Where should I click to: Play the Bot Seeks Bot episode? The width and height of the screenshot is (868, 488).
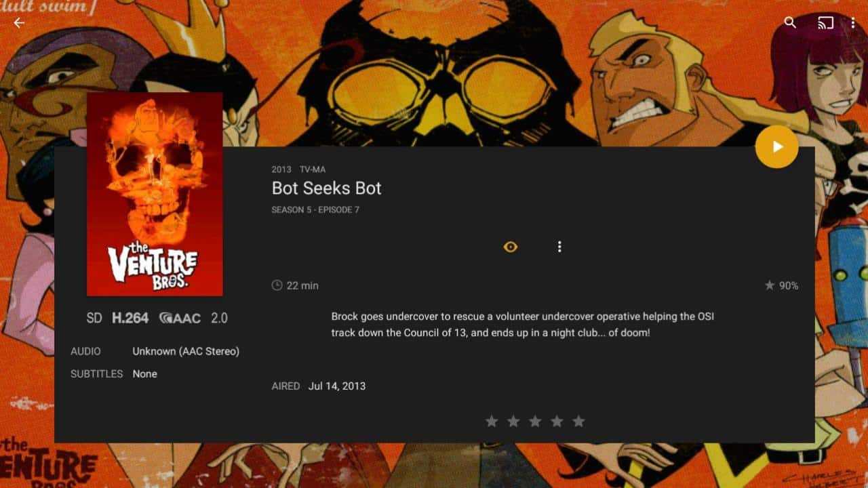pyautogui.click(x=777, y=146)
